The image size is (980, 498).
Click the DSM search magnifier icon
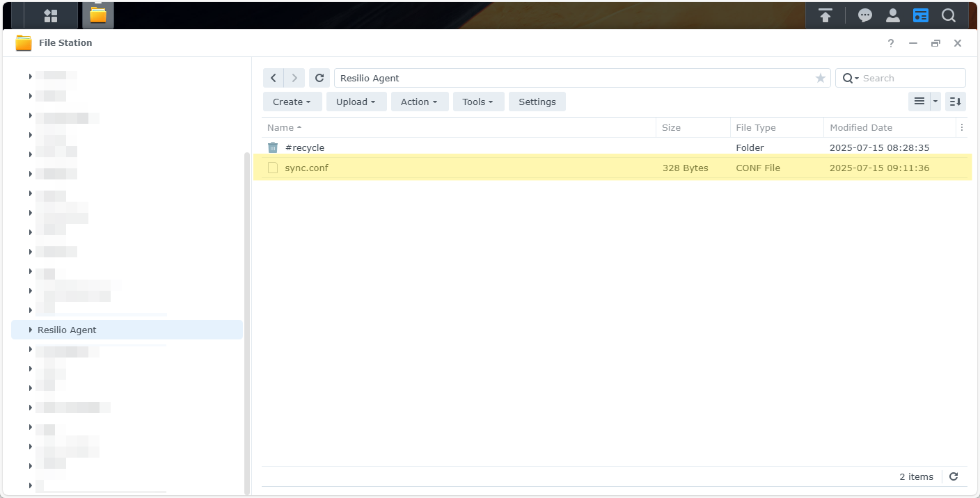(x=949, y=15)
